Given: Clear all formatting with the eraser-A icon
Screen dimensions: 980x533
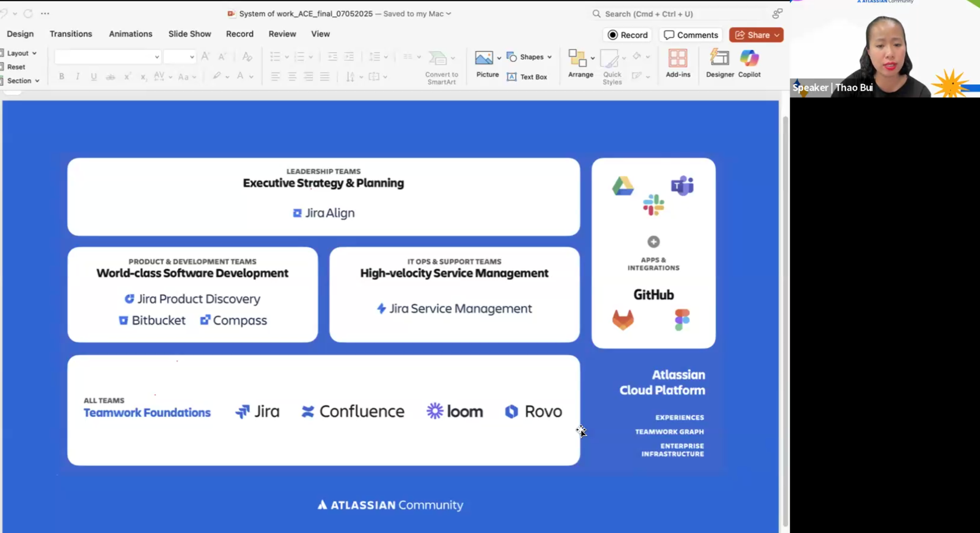Looking at the screenshot, I should click(x=247, y=57).
